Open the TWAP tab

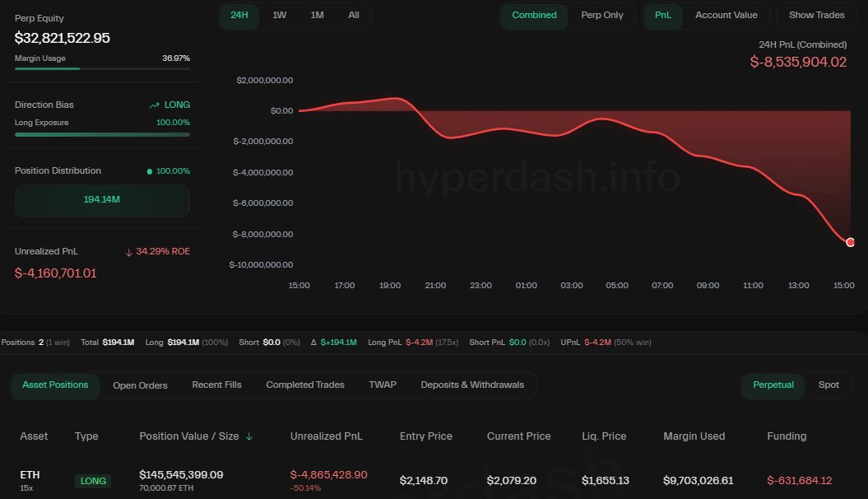[x=383, y=385]
